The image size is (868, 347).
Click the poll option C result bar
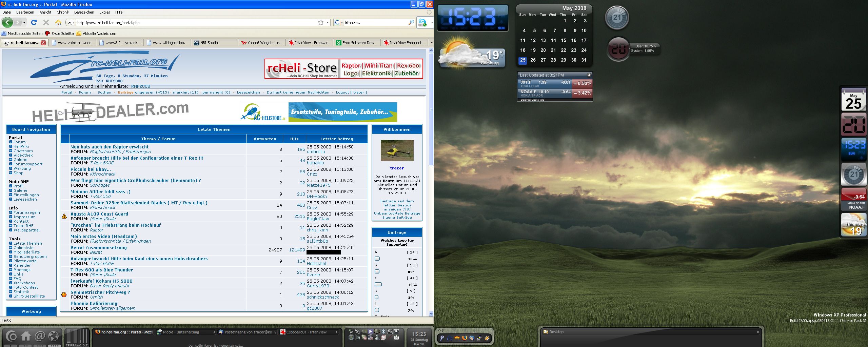tap(378, 284)
